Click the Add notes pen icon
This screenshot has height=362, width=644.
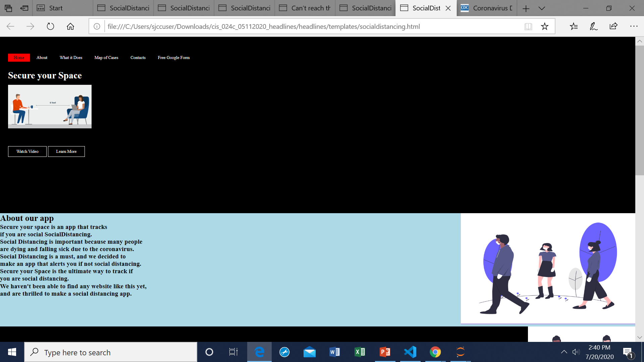click(x=594, y=26)
